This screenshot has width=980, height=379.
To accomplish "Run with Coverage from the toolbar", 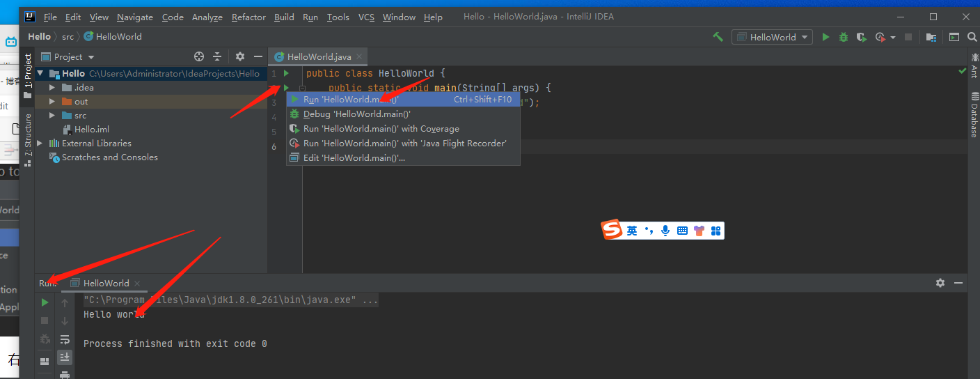I will [862, 37].
